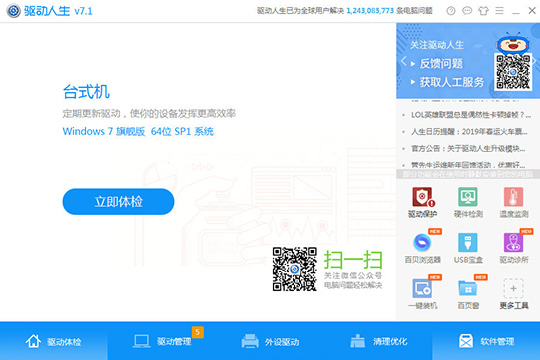Switch to 驱动管理 tab
The width and height of the screenshot is (540, 360).
pyautogui.click(x=162, y=341)
